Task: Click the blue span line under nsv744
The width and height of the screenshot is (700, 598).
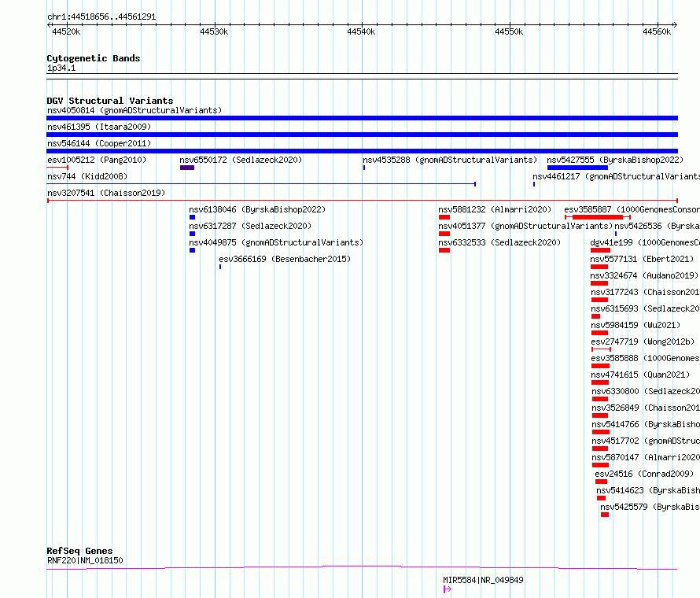Action: 261,184
